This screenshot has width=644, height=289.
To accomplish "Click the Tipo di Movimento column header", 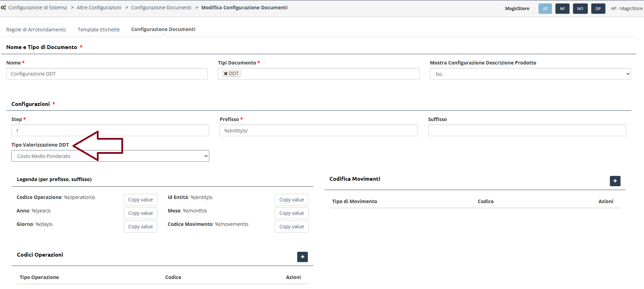I will [354, 201].
